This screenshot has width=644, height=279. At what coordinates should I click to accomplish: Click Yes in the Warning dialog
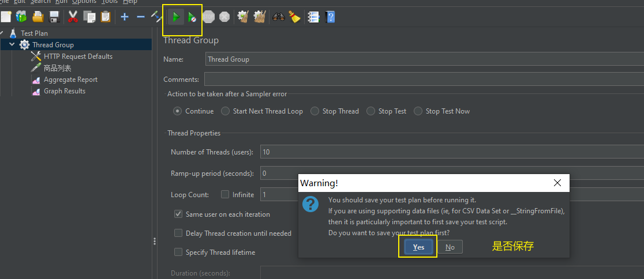pos(418,247)
